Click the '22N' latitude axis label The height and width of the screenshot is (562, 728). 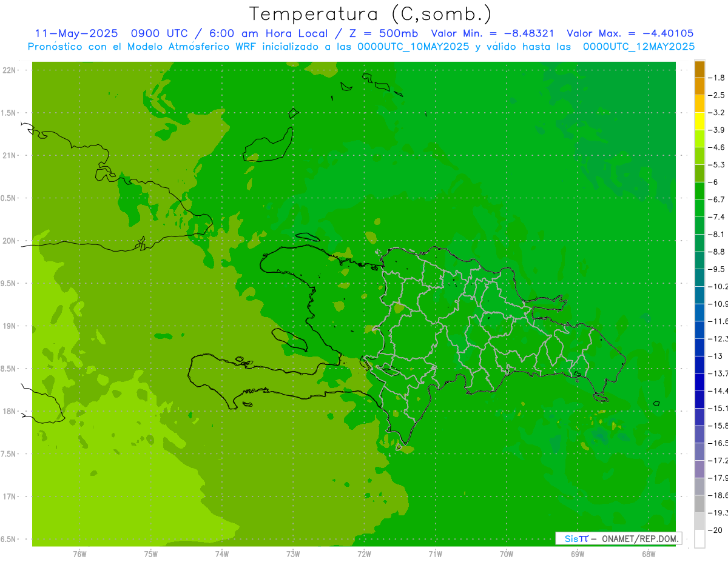pos(10,70)
